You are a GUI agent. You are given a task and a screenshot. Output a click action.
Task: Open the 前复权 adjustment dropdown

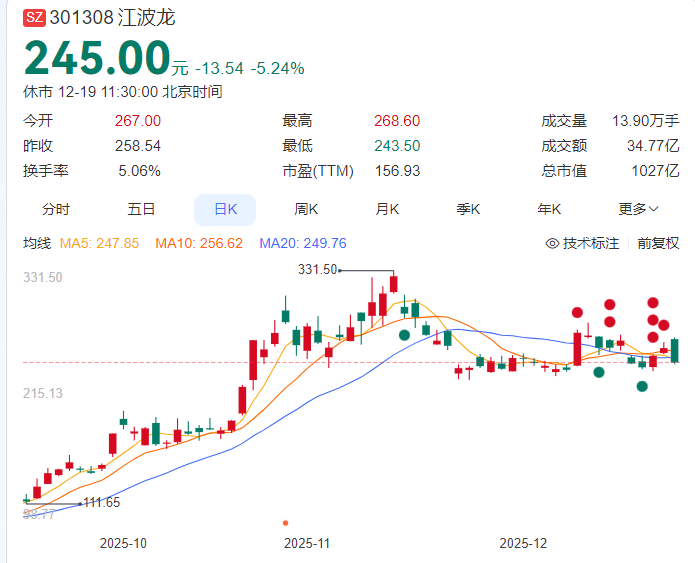[x=658, y=243]
